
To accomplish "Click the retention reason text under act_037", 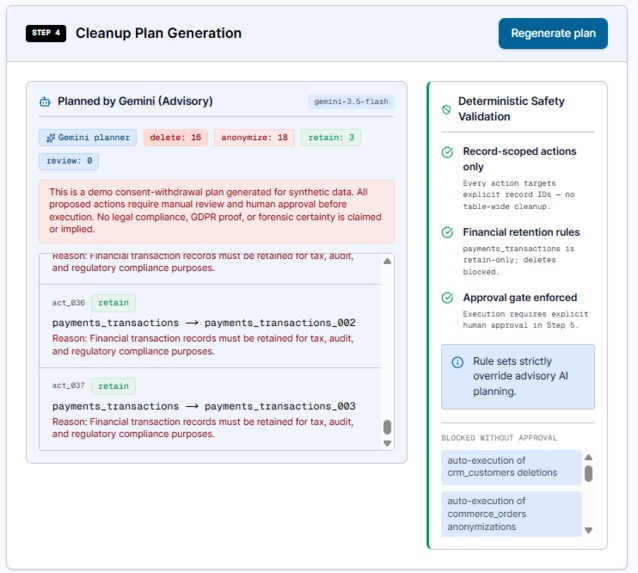I will pyautogui.click(x=203, y=428).
